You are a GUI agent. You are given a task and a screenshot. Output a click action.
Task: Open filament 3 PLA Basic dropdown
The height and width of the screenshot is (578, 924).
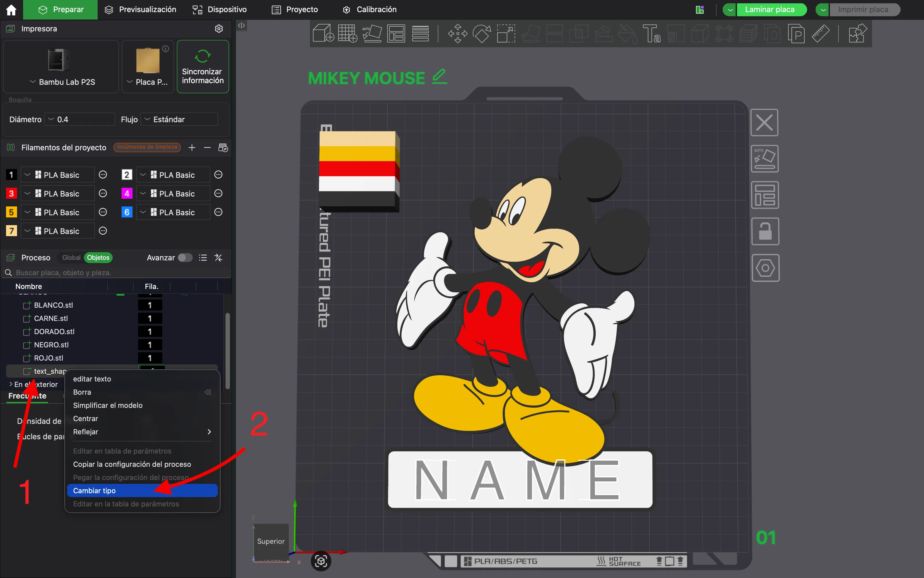(x=57, y=193)
